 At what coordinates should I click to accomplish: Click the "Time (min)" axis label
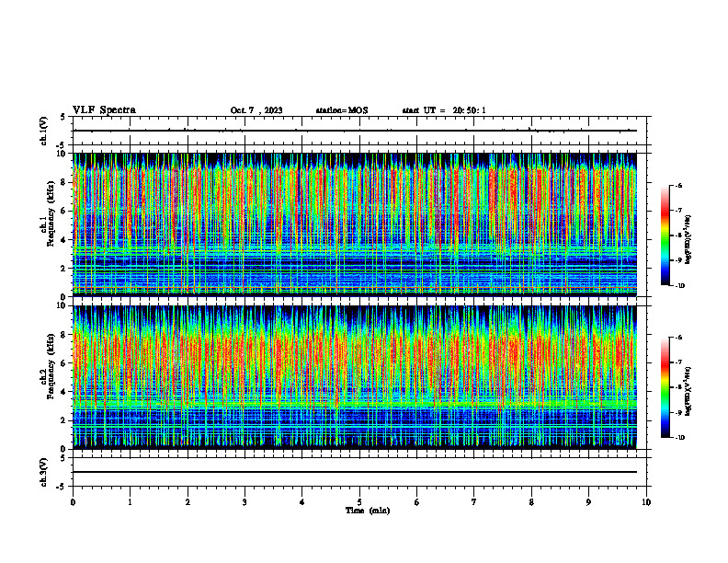(368, 511)
